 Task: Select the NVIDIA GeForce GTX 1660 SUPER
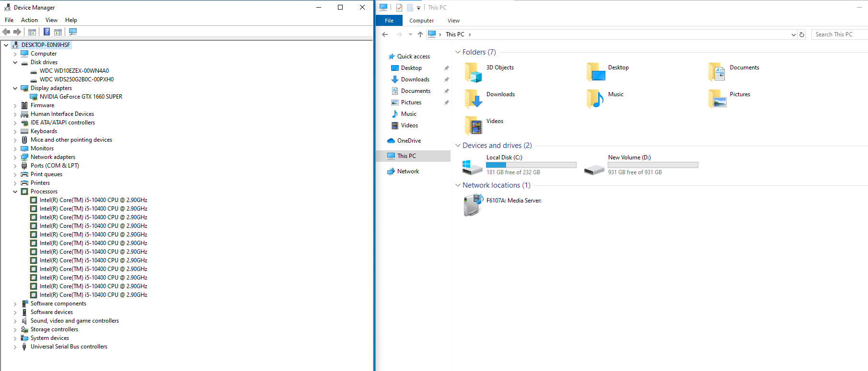point(81,97)
